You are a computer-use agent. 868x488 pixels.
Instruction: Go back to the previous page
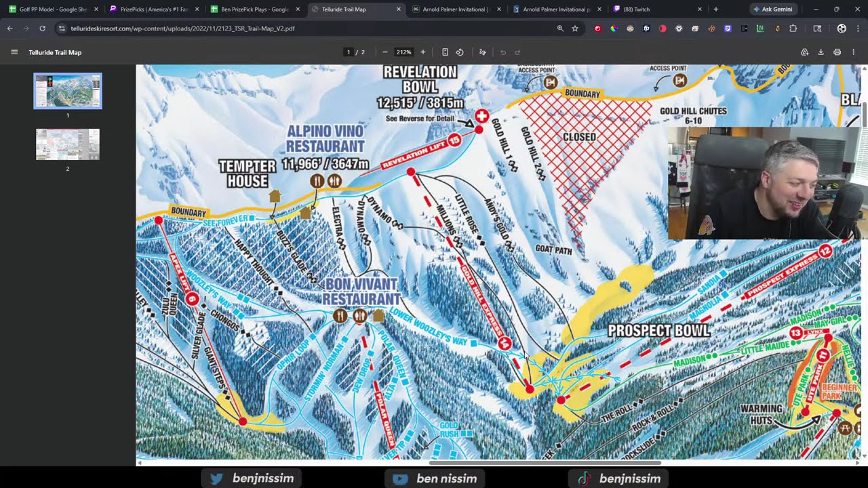click(9, 28)
